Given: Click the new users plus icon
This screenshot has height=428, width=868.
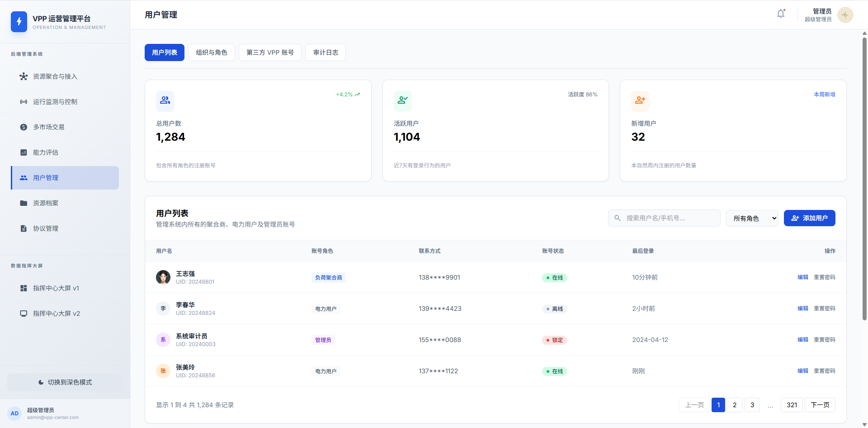Looking at the screenshot, I should 640,101.
